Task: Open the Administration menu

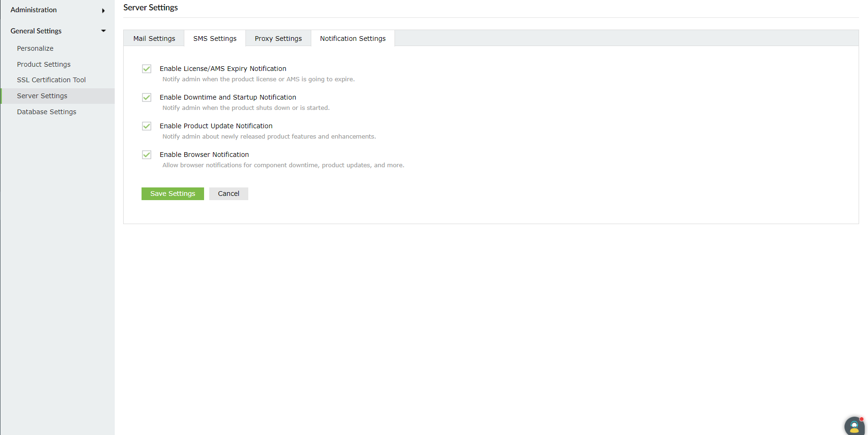Action: 33,10
